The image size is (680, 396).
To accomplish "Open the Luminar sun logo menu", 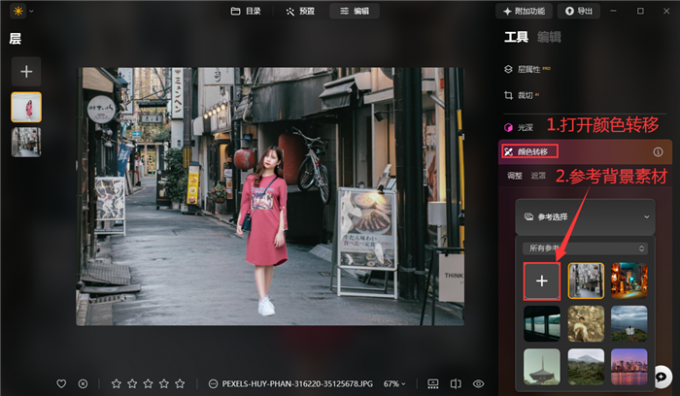I will point(18,11).
